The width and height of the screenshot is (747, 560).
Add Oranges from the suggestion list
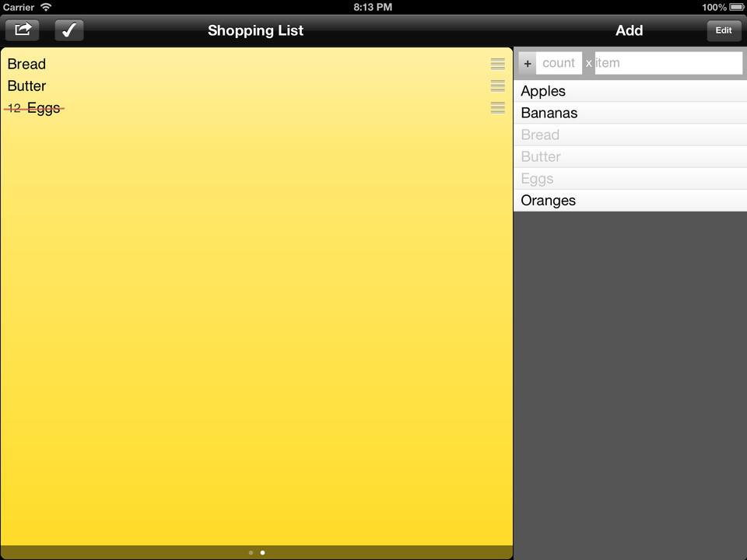pos(630,201)
